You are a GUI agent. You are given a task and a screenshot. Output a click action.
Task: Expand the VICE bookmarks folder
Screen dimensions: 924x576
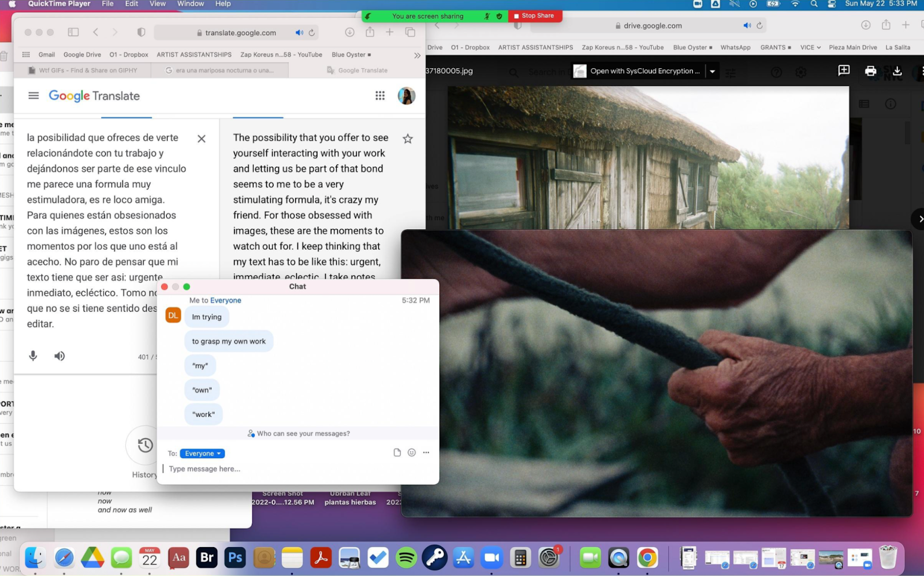click(x=810, y=47)
